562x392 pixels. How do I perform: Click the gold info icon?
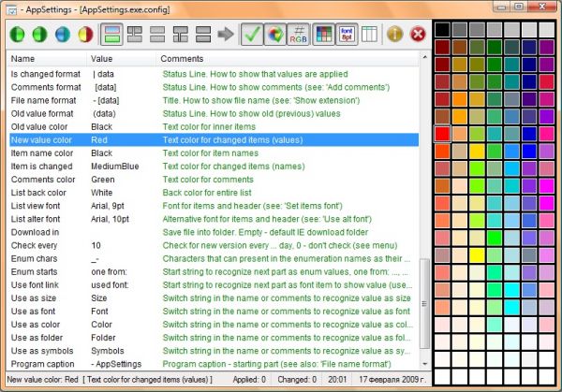395,35
